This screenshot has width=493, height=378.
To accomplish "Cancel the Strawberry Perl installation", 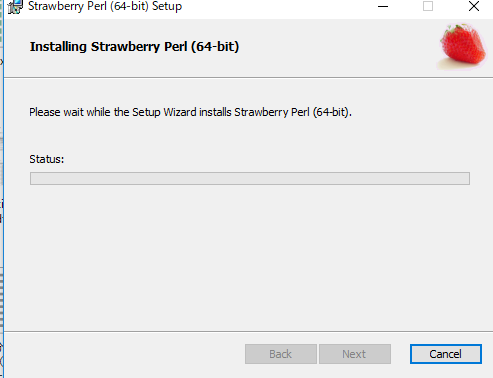I will (446, 354).
